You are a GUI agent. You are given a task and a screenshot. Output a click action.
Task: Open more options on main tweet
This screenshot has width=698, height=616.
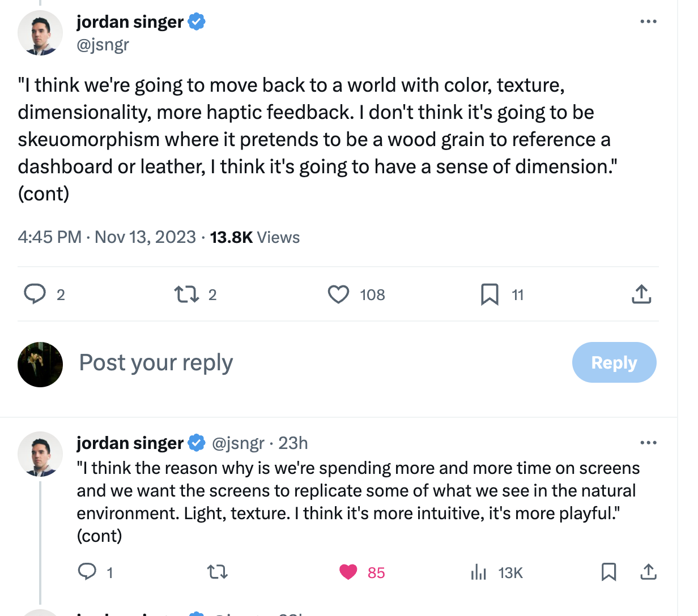648,22
